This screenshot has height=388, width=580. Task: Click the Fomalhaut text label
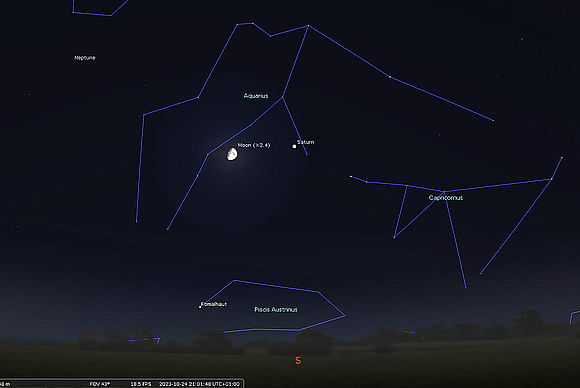tap(214, 304)
